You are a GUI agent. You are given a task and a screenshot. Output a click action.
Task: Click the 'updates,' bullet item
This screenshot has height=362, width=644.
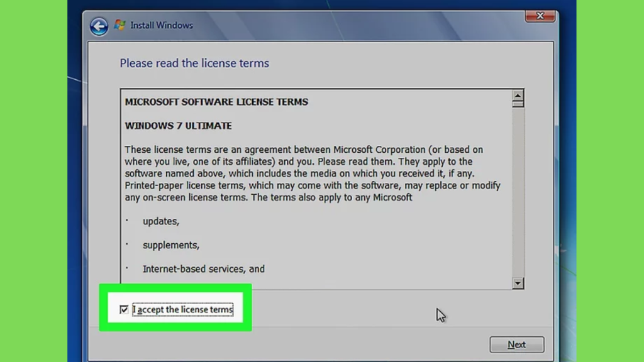point(161,221)
